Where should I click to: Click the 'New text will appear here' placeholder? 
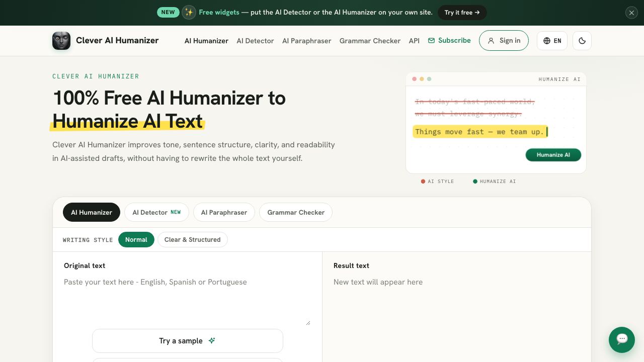pyautogui.click(x=378, y=282)
